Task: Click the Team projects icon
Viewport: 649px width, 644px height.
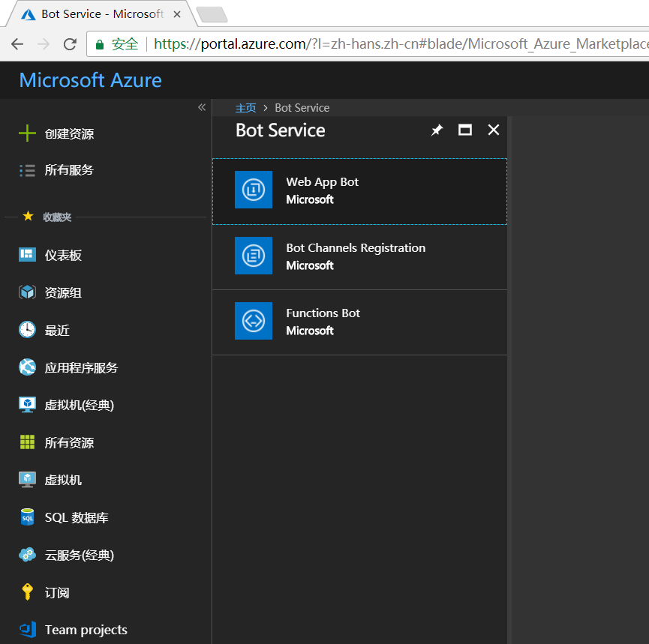Action: coord(26,630)
